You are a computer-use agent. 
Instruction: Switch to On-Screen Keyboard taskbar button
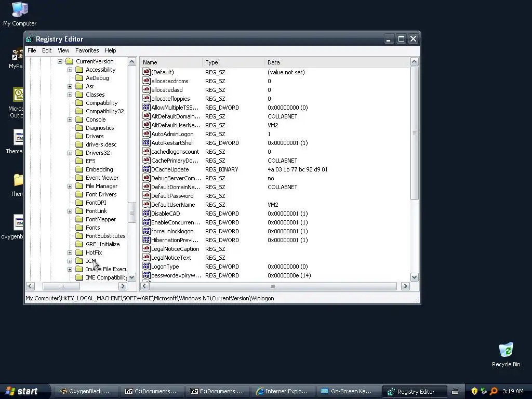(x=348, y=391)
